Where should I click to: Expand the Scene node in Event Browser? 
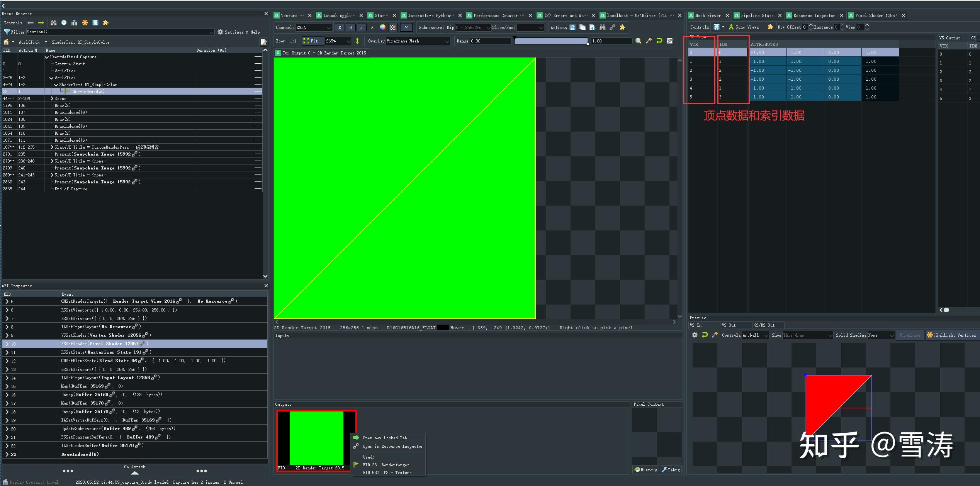52,98
